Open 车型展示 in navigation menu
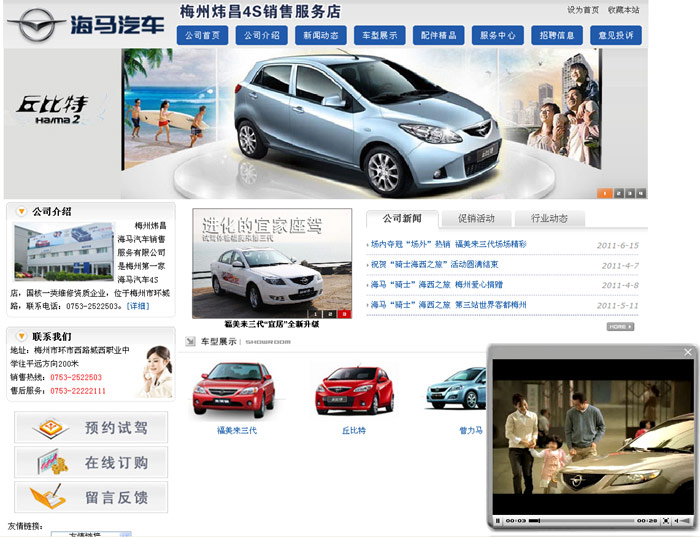Screen dimensions: 700x537 (379, 35)
